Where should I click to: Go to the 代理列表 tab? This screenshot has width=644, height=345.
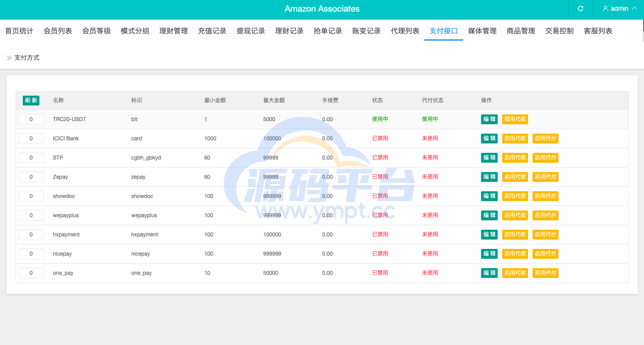405,31
